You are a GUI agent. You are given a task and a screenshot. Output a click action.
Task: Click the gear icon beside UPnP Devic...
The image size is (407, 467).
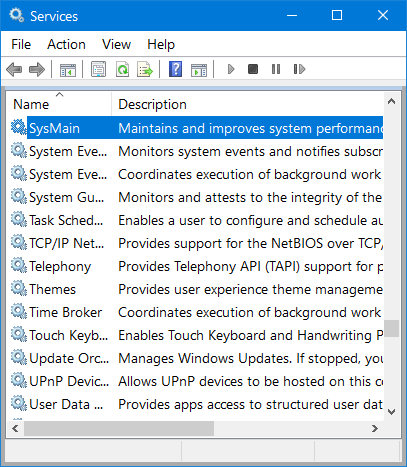point(19,380)
